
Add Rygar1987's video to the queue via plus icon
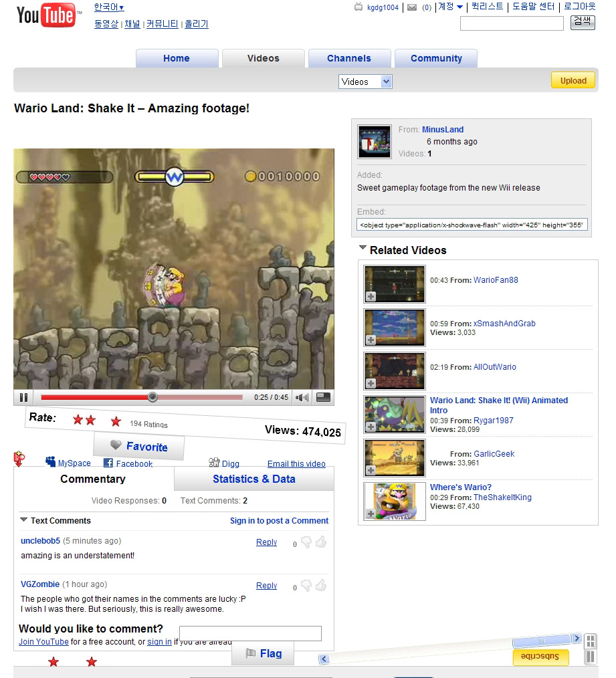tap(371, 427)
